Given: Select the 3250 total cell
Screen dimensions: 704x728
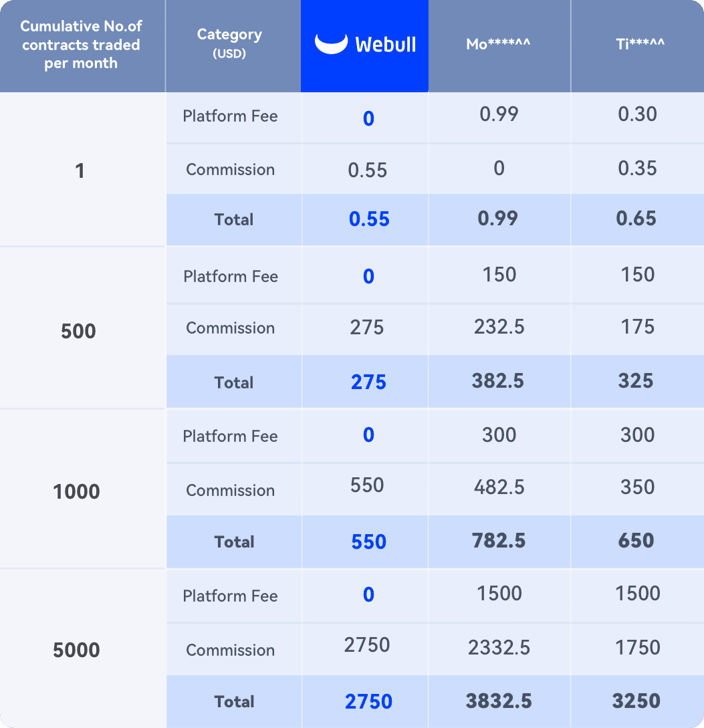Looking at the screenshot, I should (636, 701).
